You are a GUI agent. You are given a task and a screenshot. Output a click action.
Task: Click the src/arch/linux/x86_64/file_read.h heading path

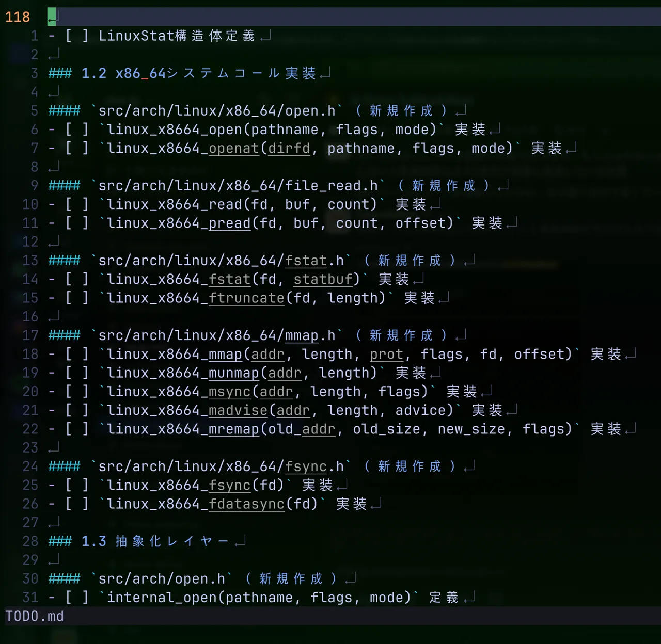pos(238,186)
